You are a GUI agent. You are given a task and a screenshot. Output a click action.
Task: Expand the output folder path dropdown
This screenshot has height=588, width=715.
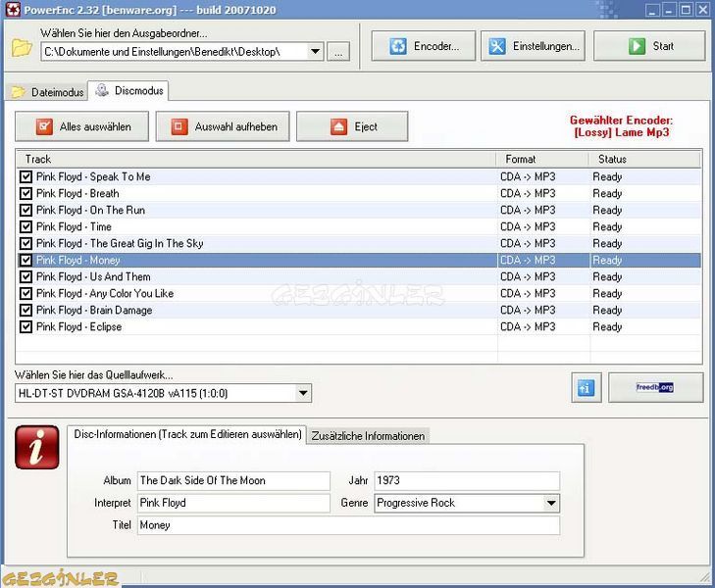point(315,52)
